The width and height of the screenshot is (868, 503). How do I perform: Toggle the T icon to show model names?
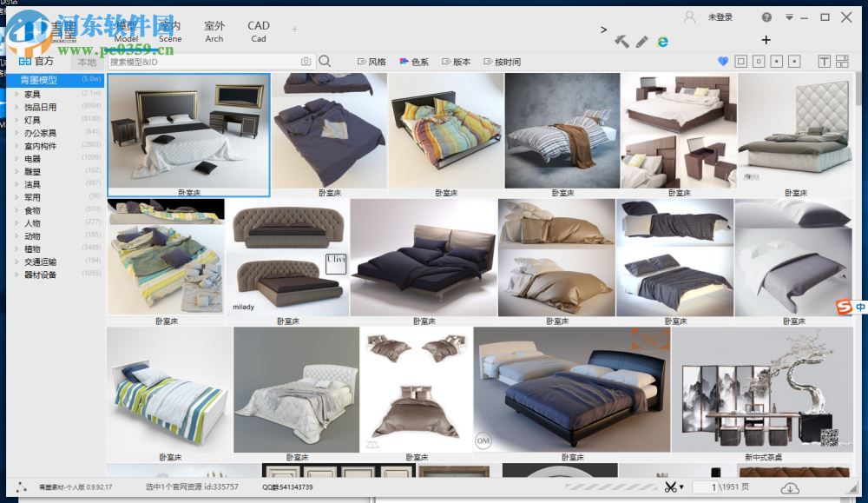(823, 62)
